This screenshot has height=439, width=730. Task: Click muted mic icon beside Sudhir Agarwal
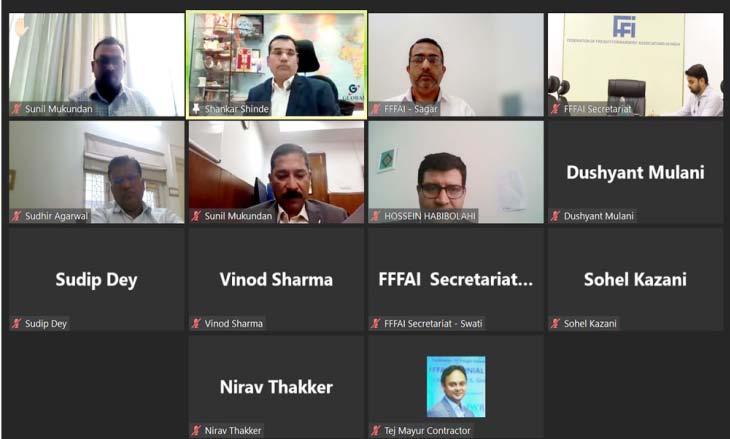[16, 216]
